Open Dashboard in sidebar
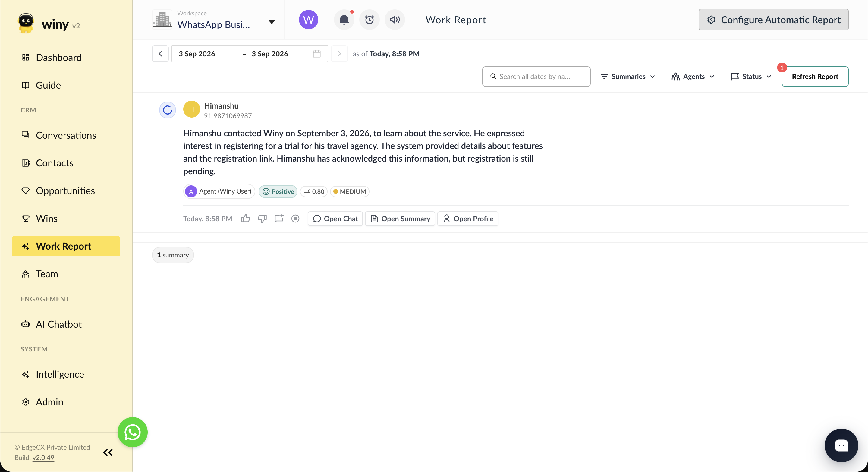 click(x=66, y=57)
